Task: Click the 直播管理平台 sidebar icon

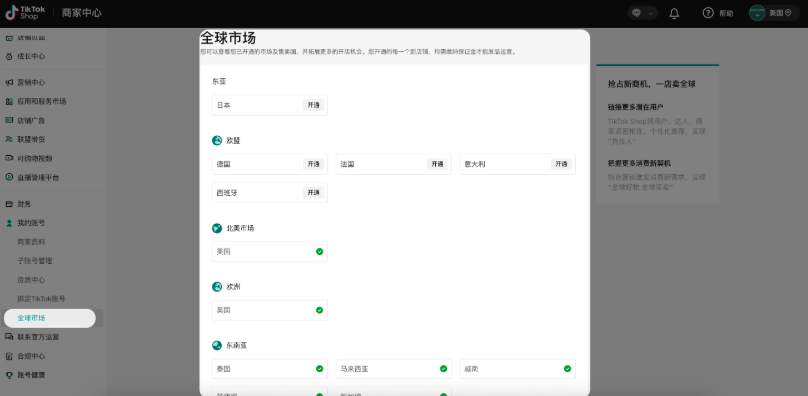Action: 9,177
